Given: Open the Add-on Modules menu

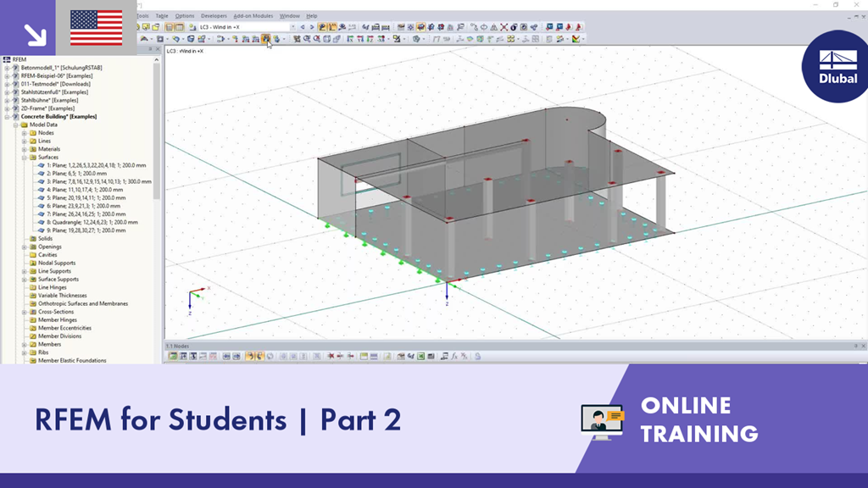Looking at the screenshot, I should tap(253, 16).
